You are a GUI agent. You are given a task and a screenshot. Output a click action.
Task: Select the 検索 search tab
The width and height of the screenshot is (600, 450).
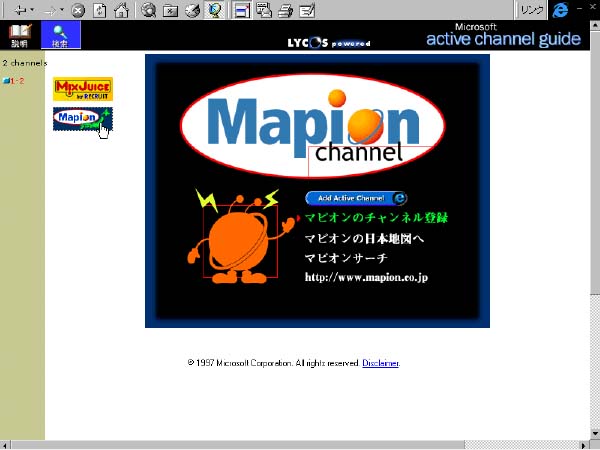click(x=60, y=35)
